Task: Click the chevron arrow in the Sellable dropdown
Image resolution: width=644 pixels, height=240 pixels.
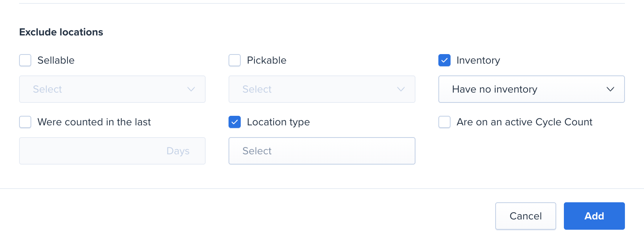Action: pyautogui.click(x=191, y=89)
